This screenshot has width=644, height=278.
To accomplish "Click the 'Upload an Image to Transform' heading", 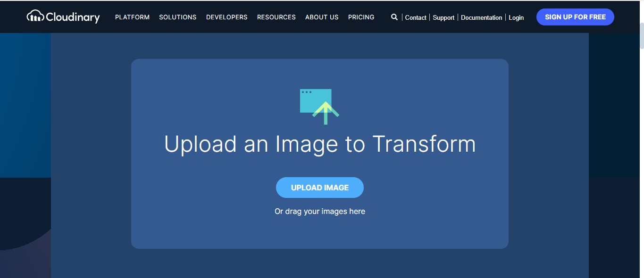I will (x=320, y=144).
